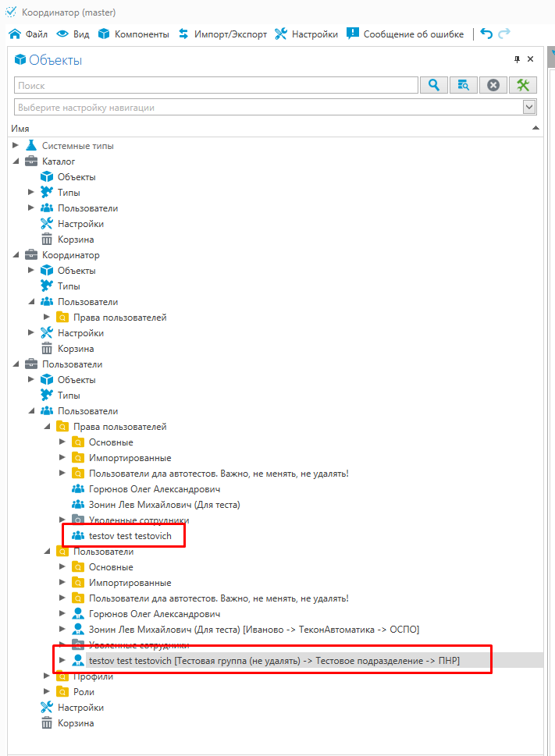Click Сообщение об ошибке button
555x756 pixels.
[x=405, y=34]
